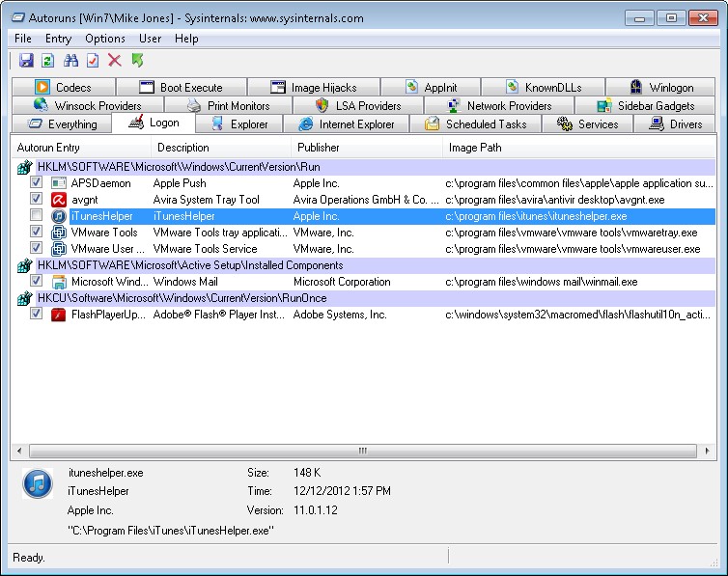Switch to the Drivers tab

point(675,124)
